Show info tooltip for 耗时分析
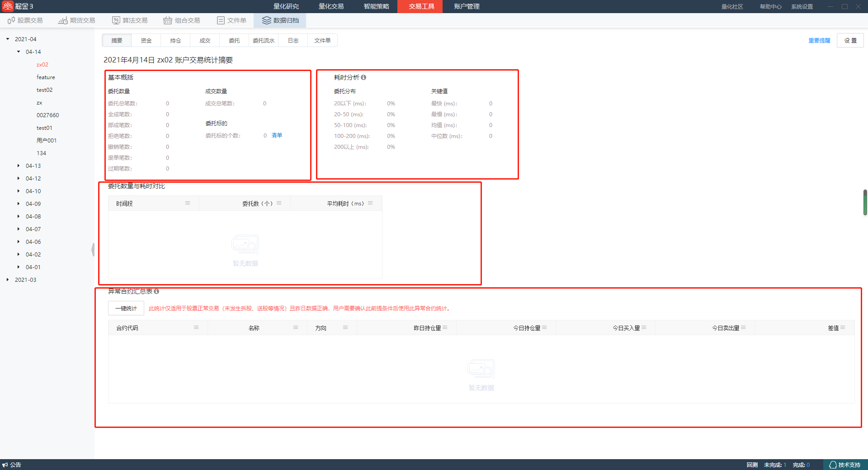The width and height of the screenshot is (868, 470). pos(363,77)
